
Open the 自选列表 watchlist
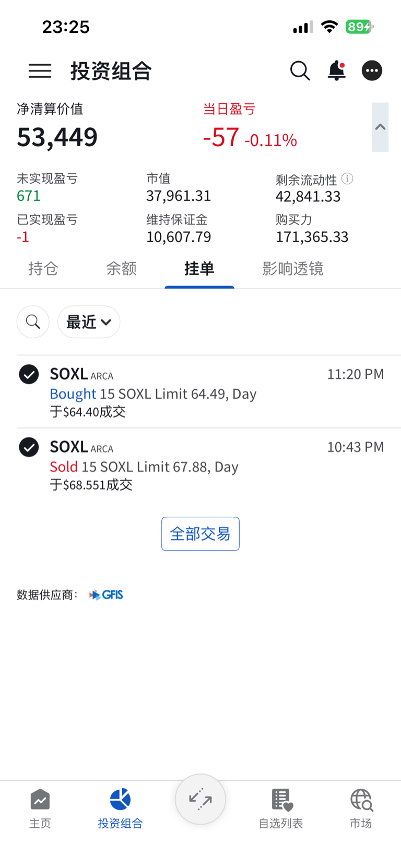click(x=281, y=808)
